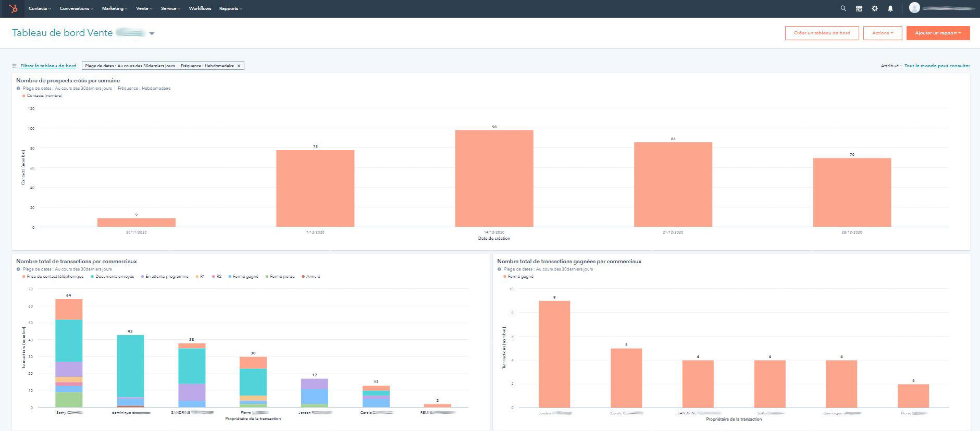Click 'Filtrer le tableau de bord' link

pyautogui.click(x=48, y=66)
